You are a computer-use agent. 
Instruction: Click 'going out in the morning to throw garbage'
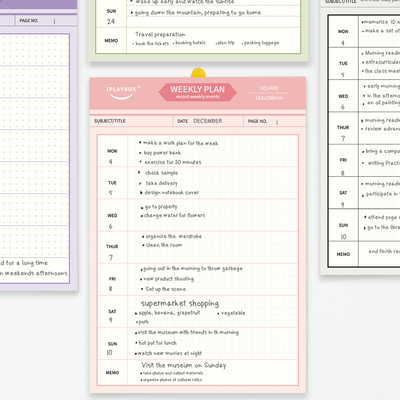tap(193, 268)
